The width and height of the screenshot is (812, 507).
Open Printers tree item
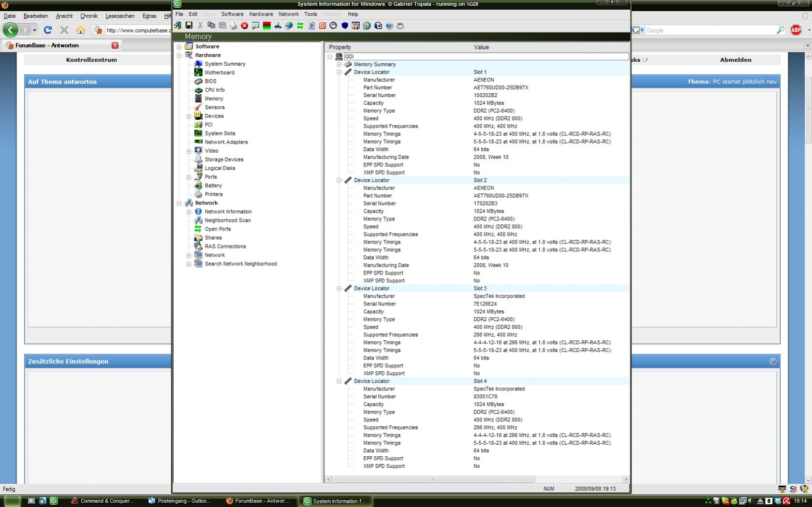(x=213, y=194)
